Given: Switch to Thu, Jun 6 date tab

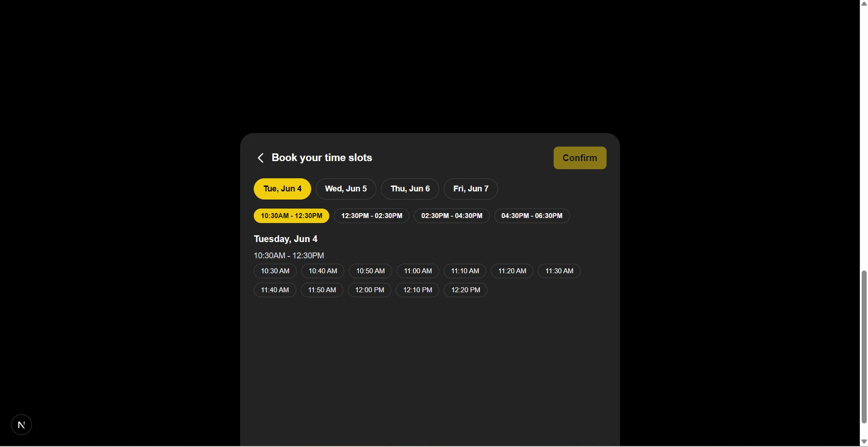Looking at the screenshot, I should point(410,189).
